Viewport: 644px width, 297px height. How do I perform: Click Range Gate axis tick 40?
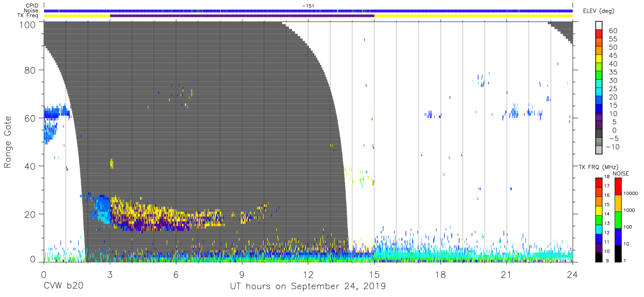click(x=30, y=166)
